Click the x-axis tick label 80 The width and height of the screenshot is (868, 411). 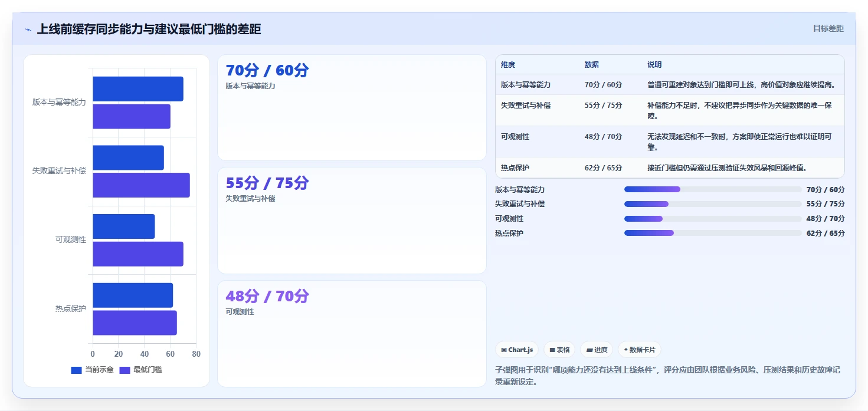pyautogui.click(x=196, y=354)
